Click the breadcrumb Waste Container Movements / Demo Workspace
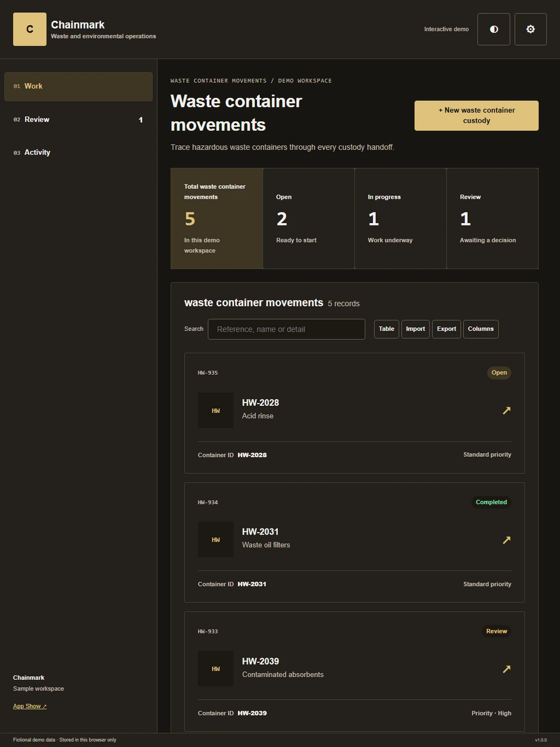 tap(251, 81)
